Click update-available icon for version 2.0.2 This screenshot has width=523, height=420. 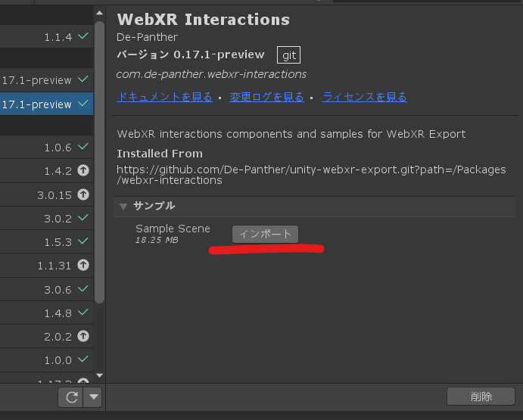pos(83,336)
